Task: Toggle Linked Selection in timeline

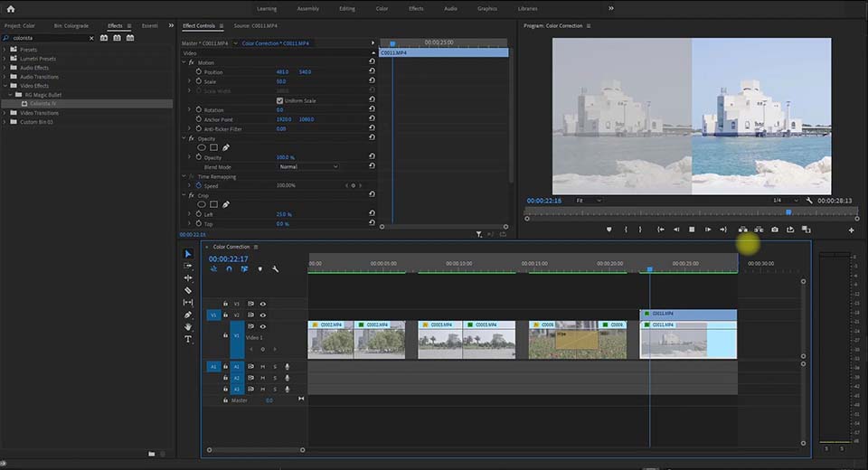Action: pos(244,269)
